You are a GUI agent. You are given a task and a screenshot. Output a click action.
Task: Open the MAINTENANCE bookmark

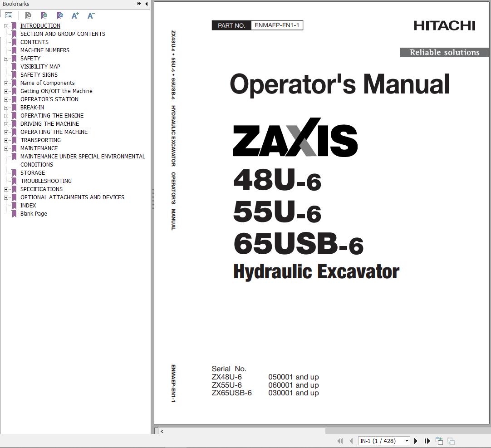pos(39,148)
